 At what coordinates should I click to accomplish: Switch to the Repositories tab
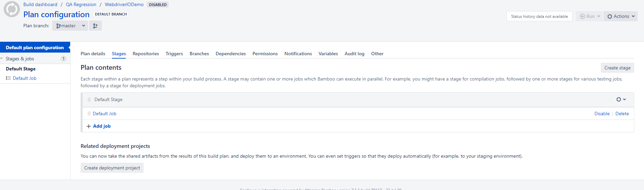click(146, 54)
